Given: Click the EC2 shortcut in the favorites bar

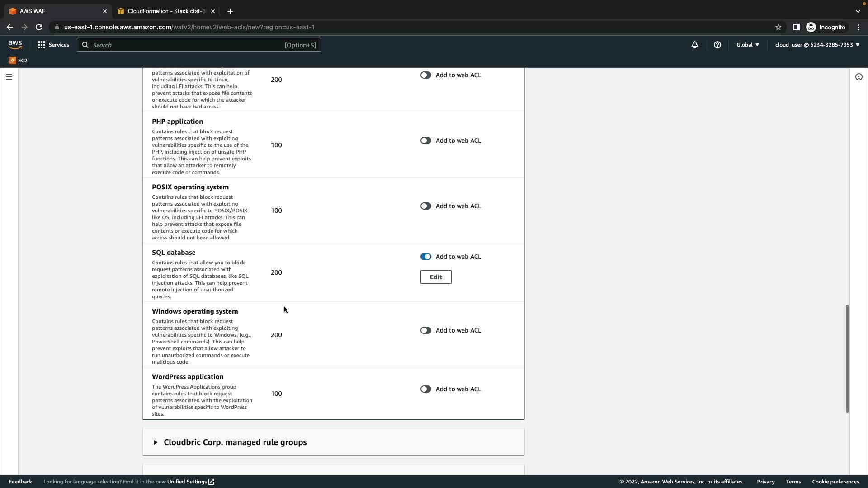Looking at the screenshot, I should coord(18,60).
